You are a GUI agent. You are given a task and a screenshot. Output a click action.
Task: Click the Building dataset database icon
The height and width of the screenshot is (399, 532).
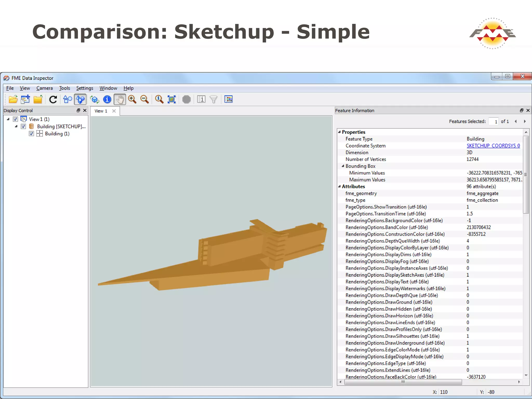(31, 126)
